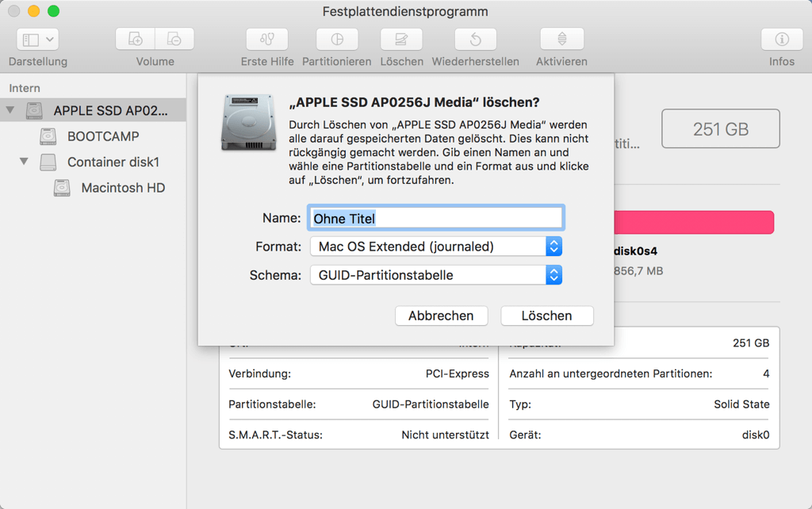Screen dimensions: 812x509
Task: Click the pink disk0s4 partition bar
Action: click(x=694, y=222)
